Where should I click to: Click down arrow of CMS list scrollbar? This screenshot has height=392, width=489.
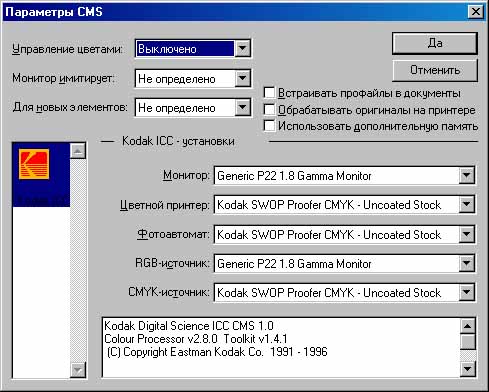[78, 370]
